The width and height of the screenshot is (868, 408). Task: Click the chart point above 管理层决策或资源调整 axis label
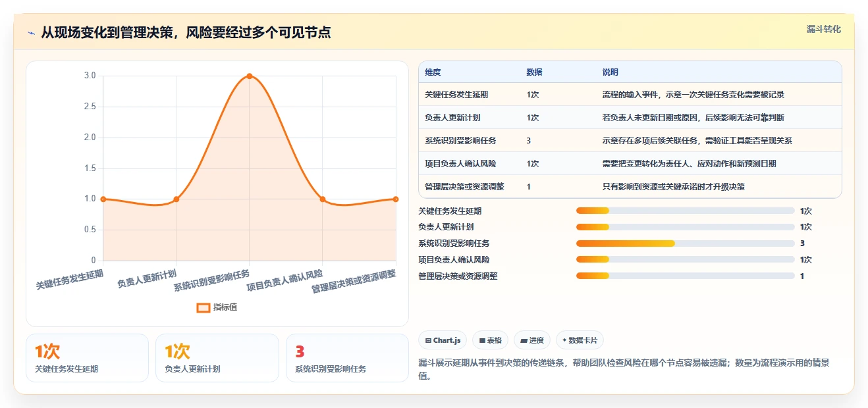pyautogui.click(x=395, y=199)
